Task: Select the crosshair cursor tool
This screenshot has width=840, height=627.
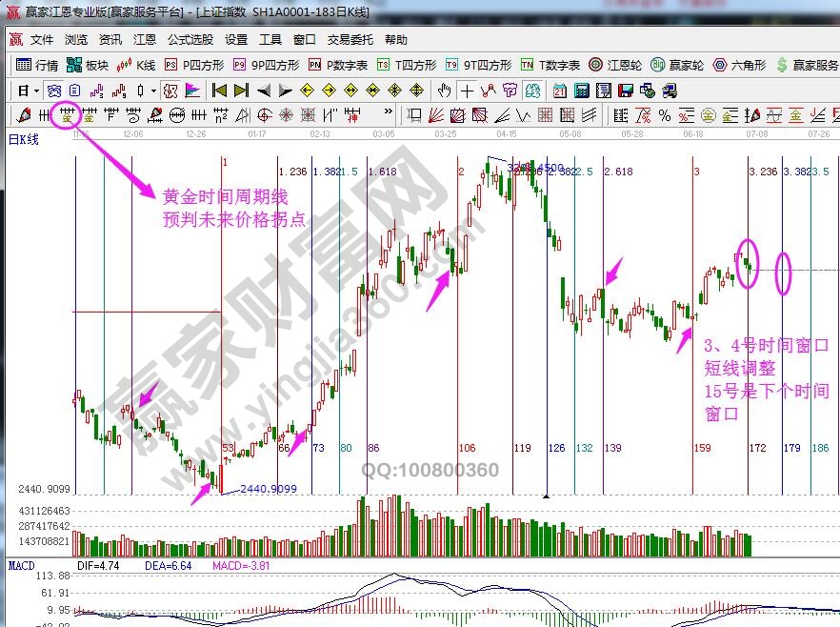Action: click(467, 91)
